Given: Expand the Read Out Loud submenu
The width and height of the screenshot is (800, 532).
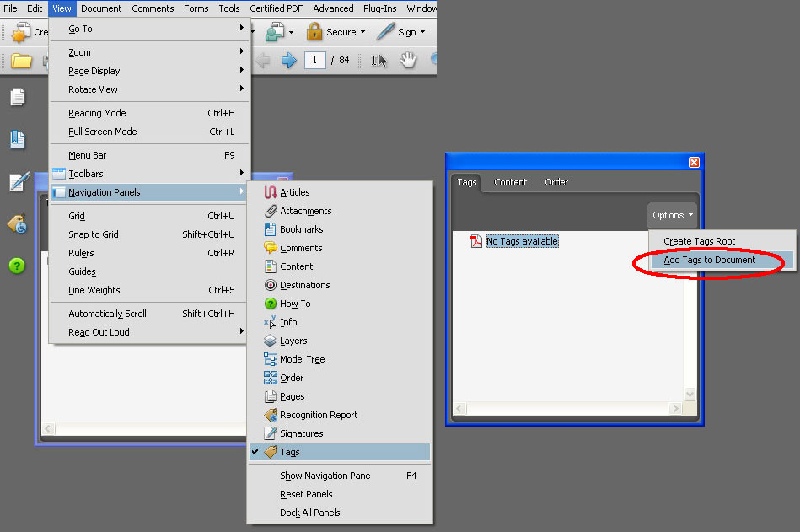Looking at the screenshot, I should (x=150, y=332).
